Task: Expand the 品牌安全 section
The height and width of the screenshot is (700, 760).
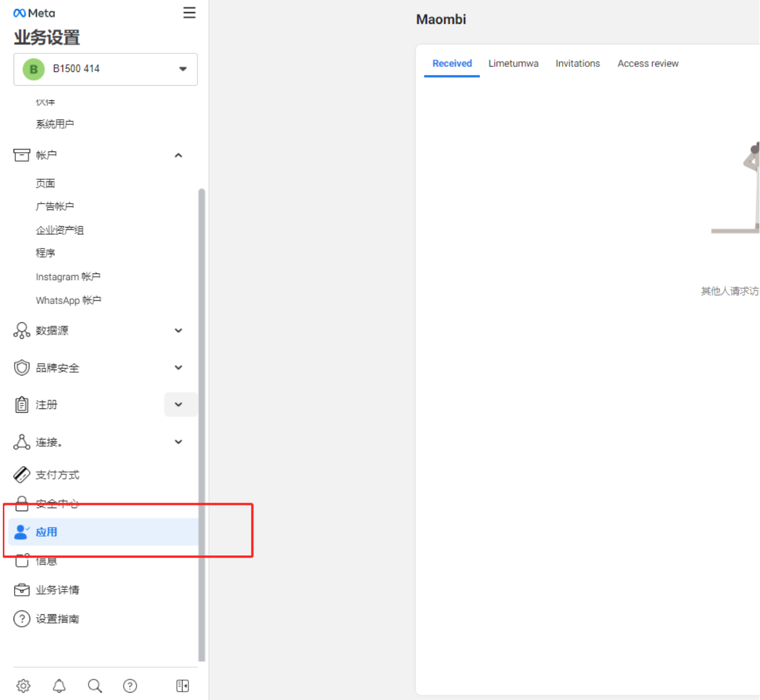Action: click(x=178, y=368)
